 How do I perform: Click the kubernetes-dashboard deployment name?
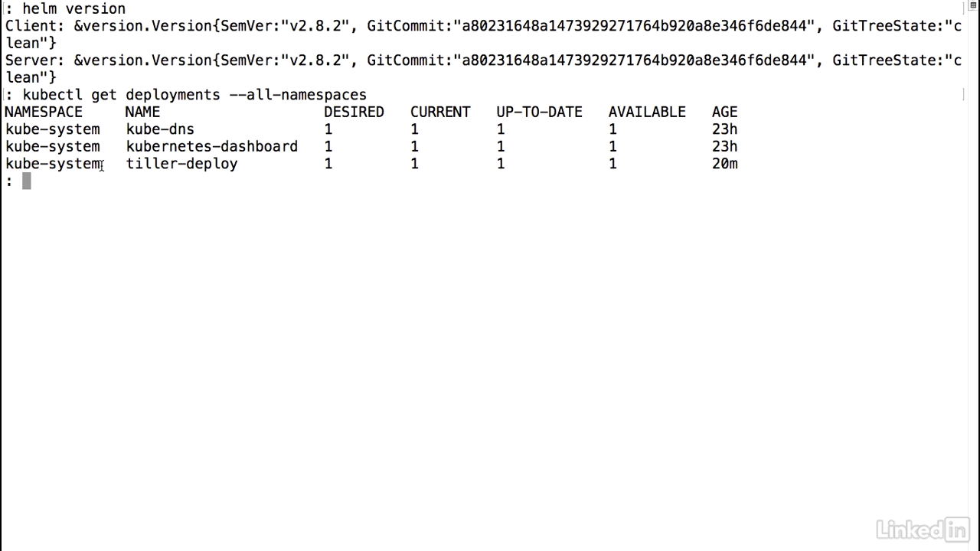coord(212,146)
